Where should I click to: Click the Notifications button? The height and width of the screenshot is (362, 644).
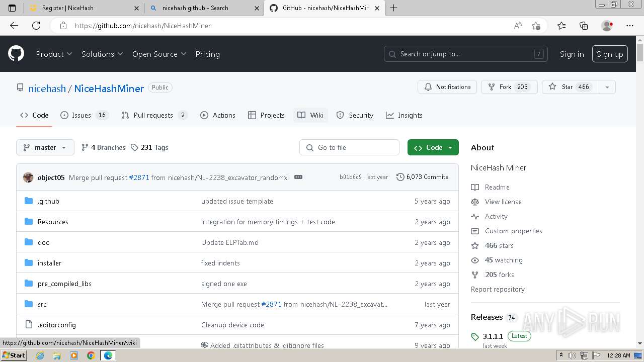pyautogui.click(x=447, y=87)
